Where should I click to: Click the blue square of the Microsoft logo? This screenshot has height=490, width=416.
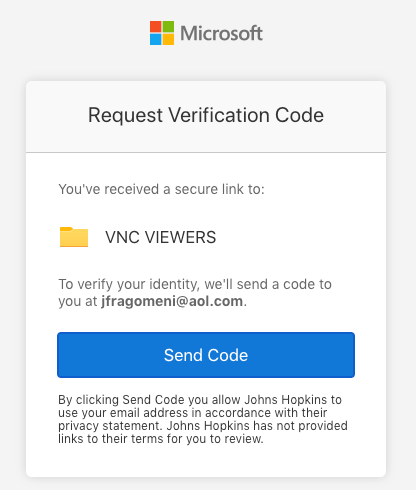click(156, 39)
